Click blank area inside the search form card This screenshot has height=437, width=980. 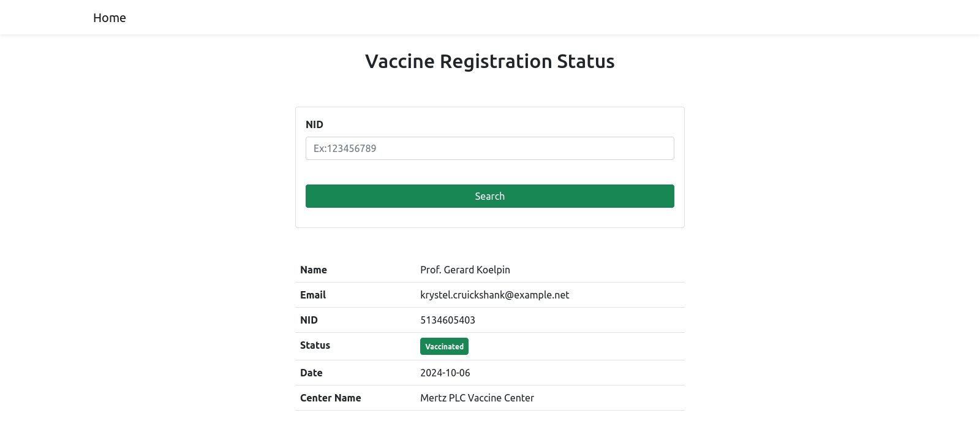pyautogui.click(x=489, y=172)
